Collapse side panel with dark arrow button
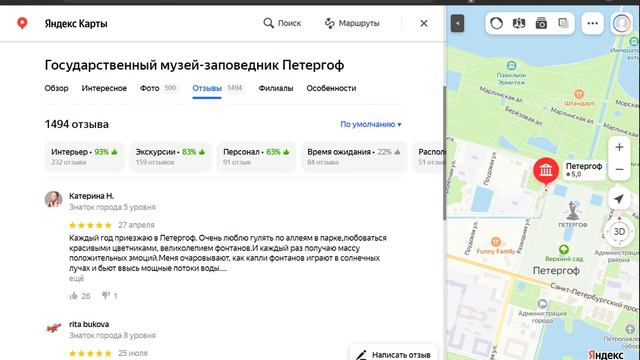The width and height of the screenshot is (640, 360). [x=457, y=23]
